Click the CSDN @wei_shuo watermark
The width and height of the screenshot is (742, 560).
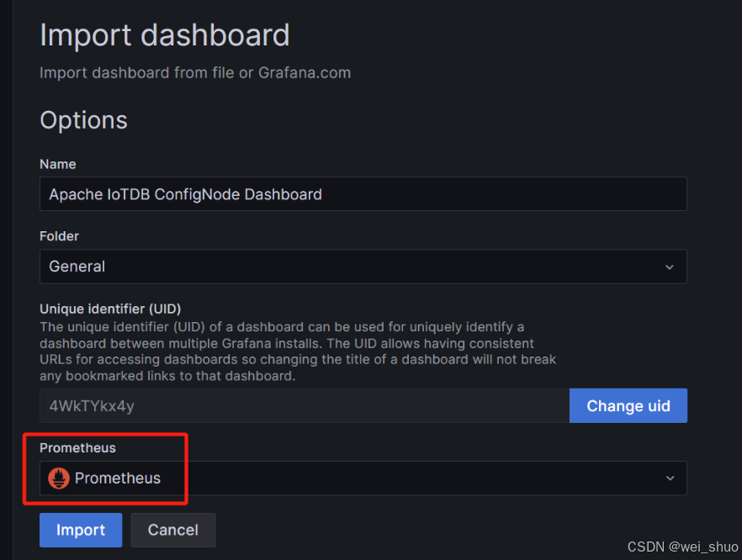pos(682,547)
